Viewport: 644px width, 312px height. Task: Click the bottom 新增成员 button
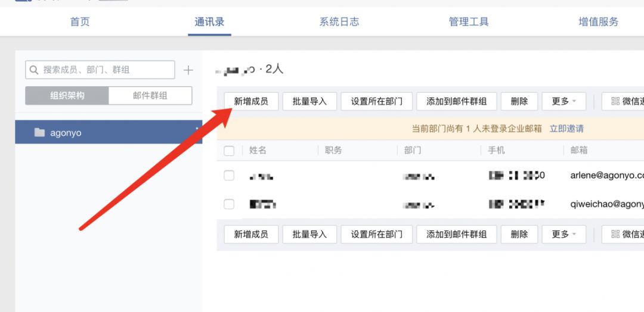tap(251, 234)
